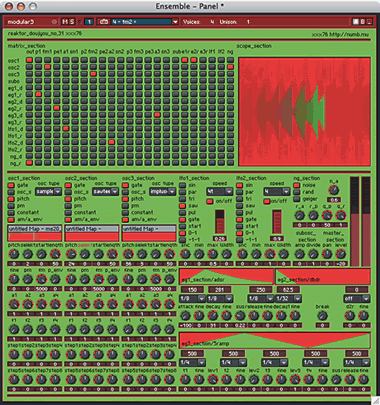Image resolution: width=380 pixels, height=405 pixels.
Task: Click the snapshot camera icon in header
Action: coord(104,22)
